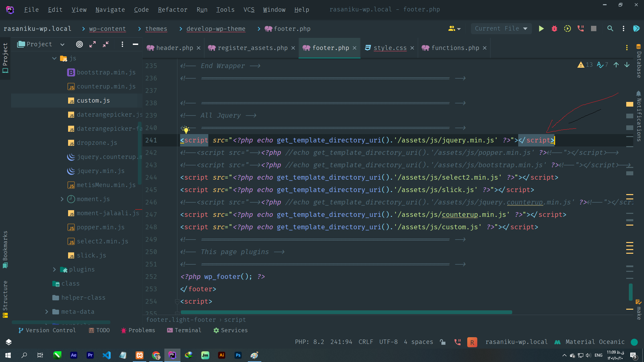Viewport: 644px width, 362px height.
Task: Open Services tool window
Action: 231,330
